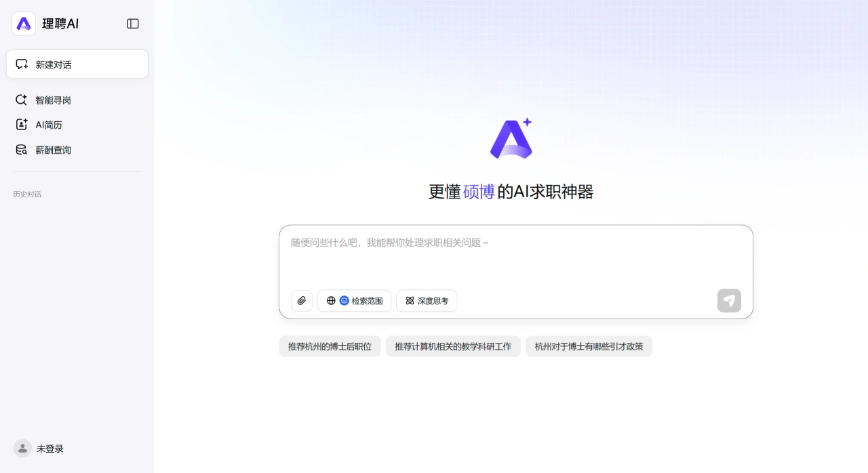
Task: Click chip 杭州对于博士有哪些引才政策
Action: pyautogui.click(x=589, y=346)
